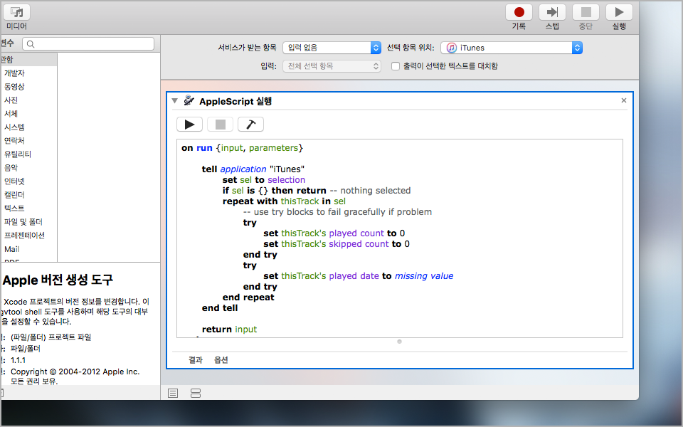Screen dimensions: 683x427
Task: Select the 서체 category
Action: [11, 114]
